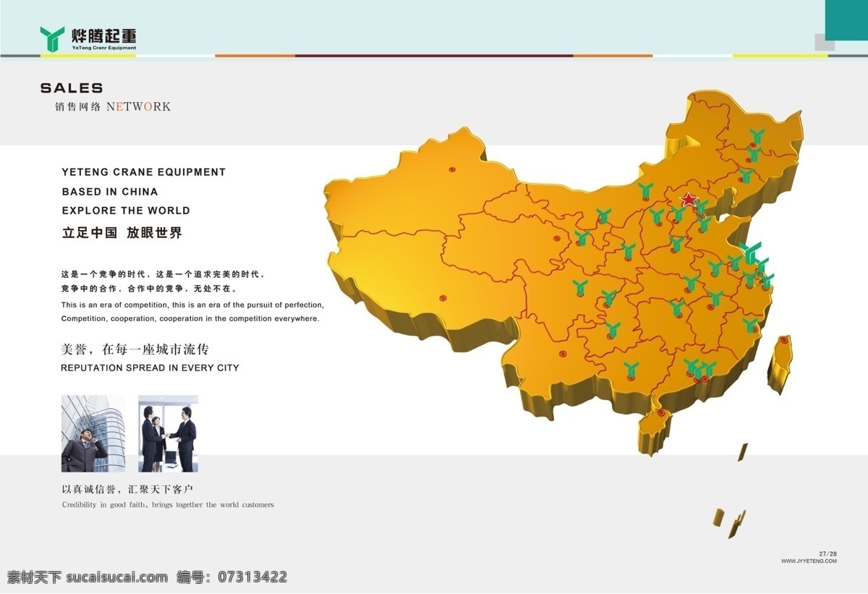Click the "Credibility in good faith" caption line

click(168, 505)
